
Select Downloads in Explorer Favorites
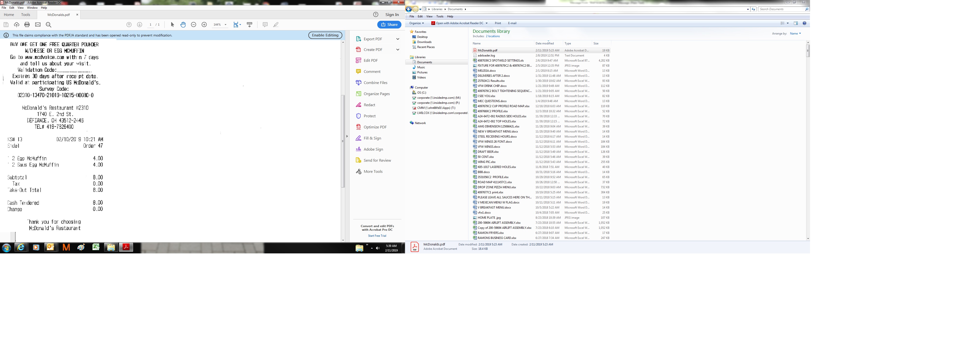[x=424, y=42]
